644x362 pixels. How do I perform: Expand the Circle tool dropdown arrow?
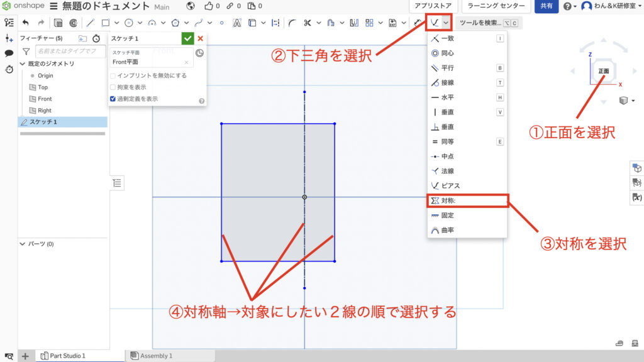(x=140, y=23)
